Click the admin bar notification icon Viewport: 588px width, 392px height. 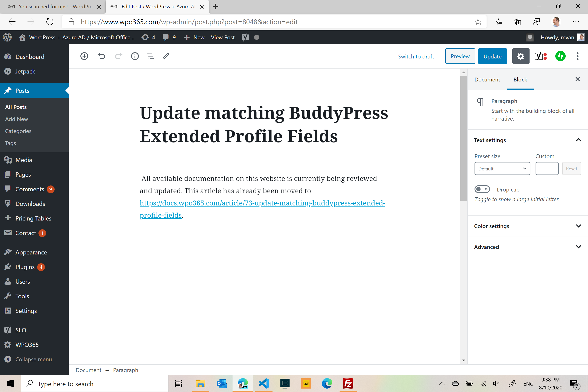(x=530, y=37)
